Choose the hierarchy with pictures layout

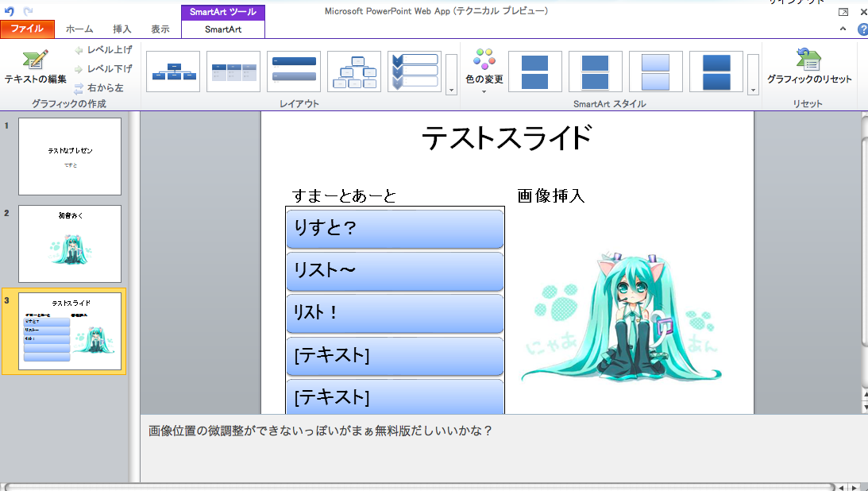coord(354,72)
